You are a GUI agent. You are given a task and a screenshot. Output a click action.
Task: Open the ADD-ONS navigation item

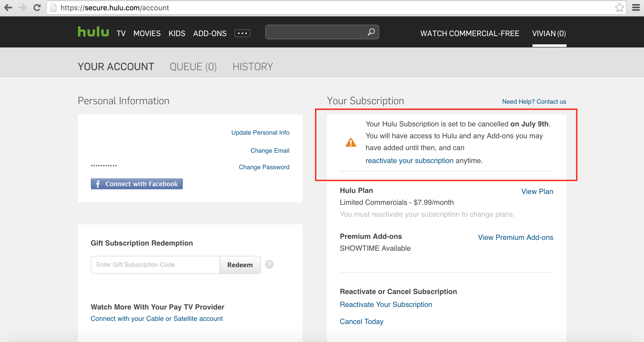pyautogui.click(x=210, y=34)
